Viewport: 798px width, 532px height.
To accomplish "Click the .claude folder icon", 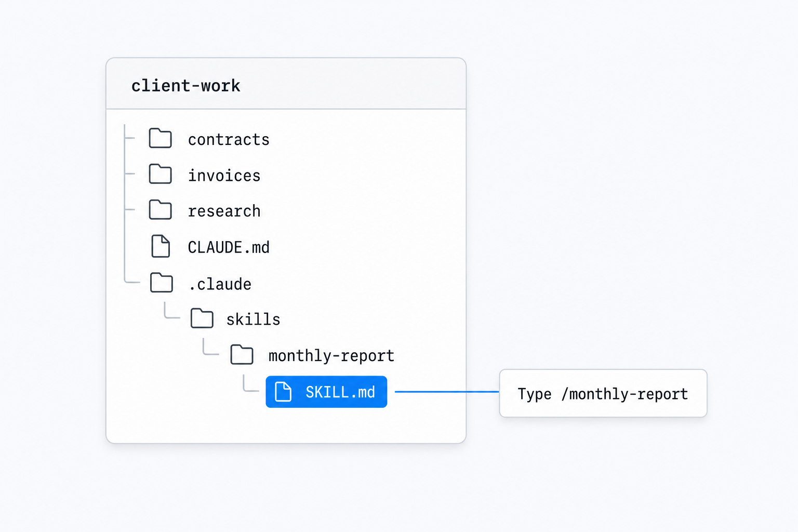I will click(162, 283).
